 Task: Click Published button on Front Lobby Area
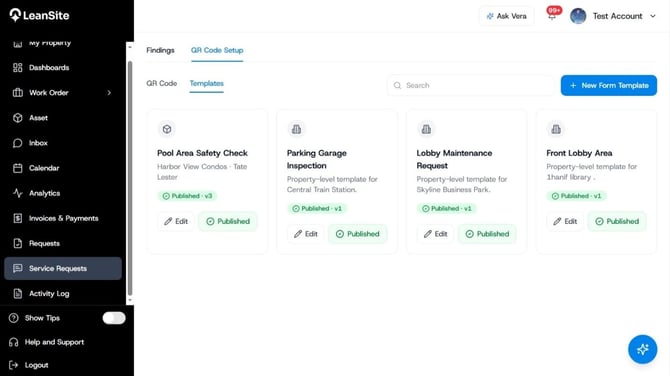(617, 221)
